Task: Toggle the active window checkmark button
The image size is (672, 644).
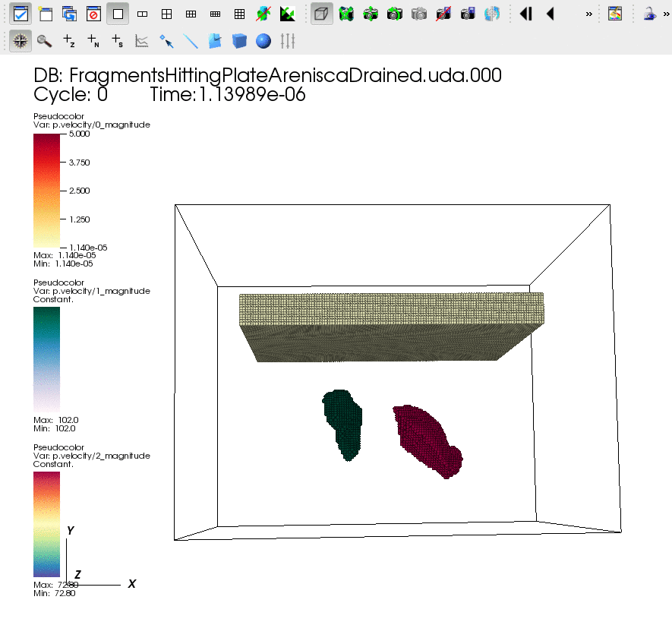Action: point(21,14)
